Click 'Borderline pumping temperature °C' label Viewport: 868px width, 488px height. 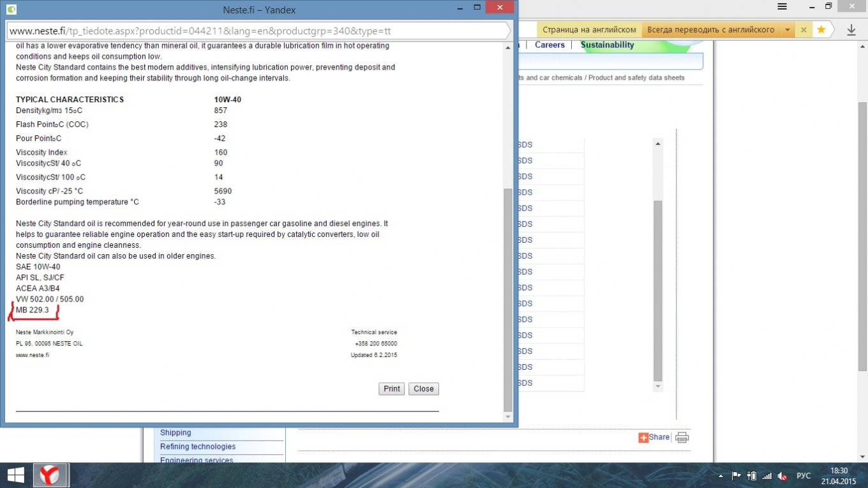coord(77,202)
